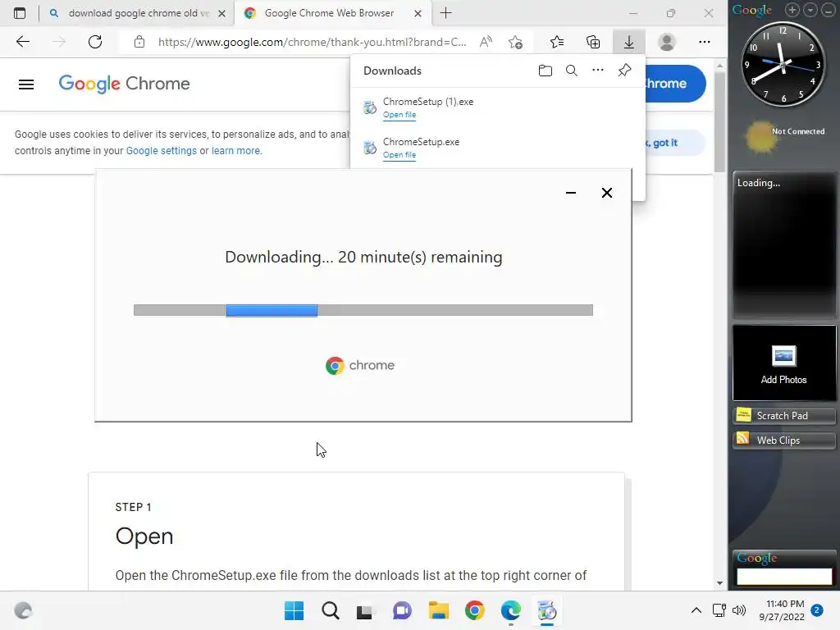
Task: Click the Add Photos gadget
Action: click(783, 363)
